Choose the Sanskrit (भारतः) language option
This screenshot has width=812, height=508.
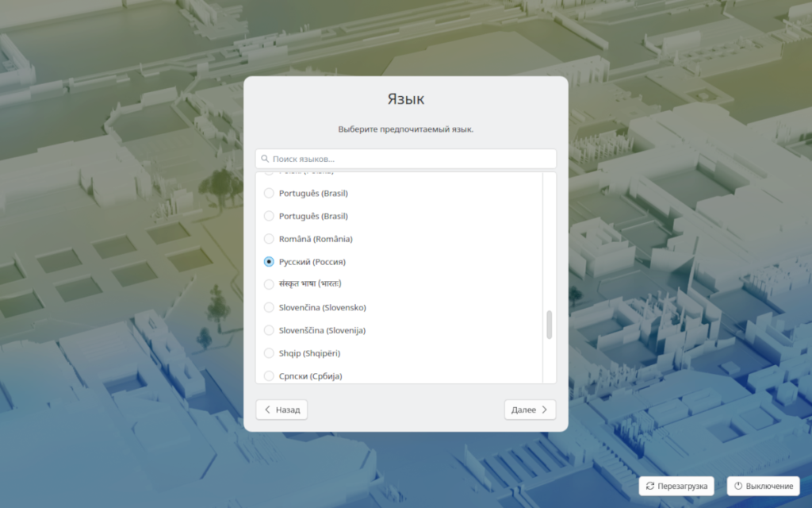tap(269, 285)
